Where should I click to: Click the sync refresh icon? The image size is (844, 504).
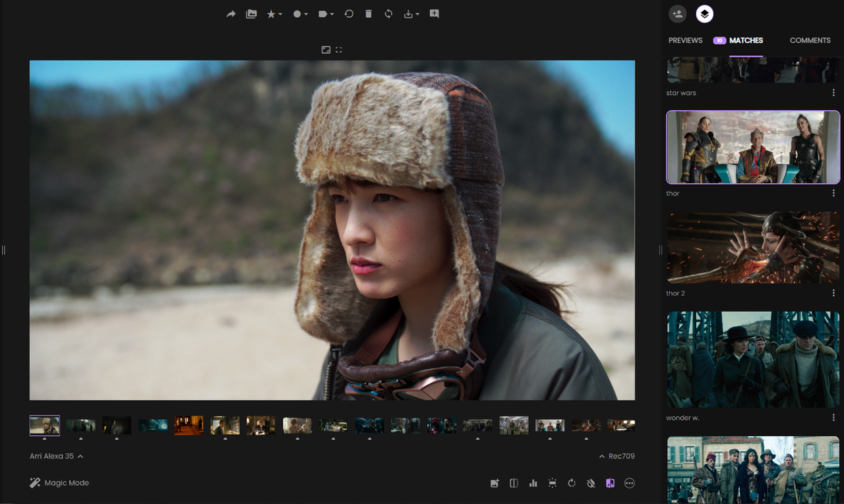[x=388, y=14]
